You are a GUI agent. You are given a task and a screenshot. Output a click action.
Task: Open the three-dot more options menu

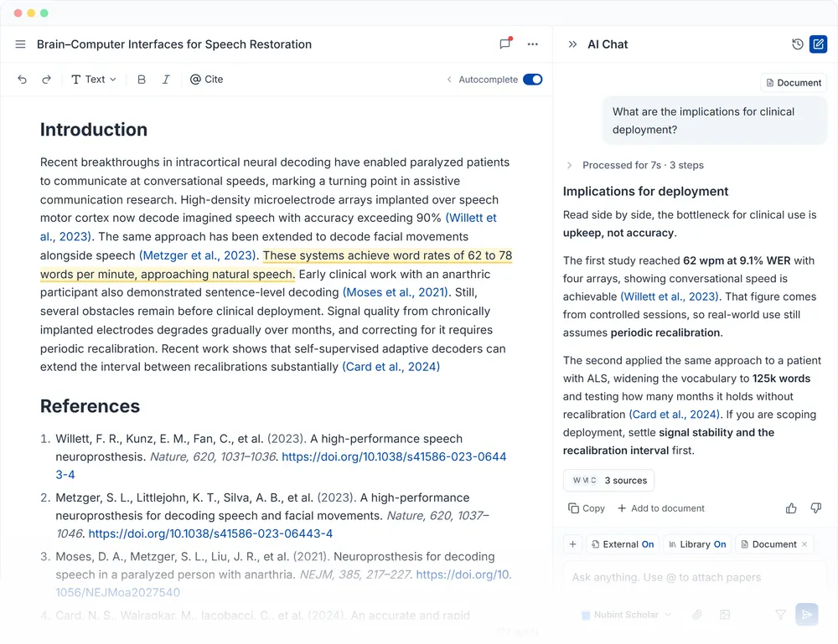(532, 44)
